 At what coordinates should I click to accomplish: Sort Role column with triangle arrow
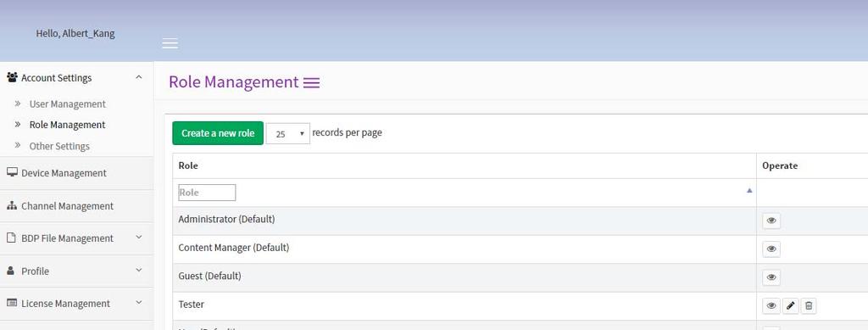pyautogui.click(x=749, y=191)
